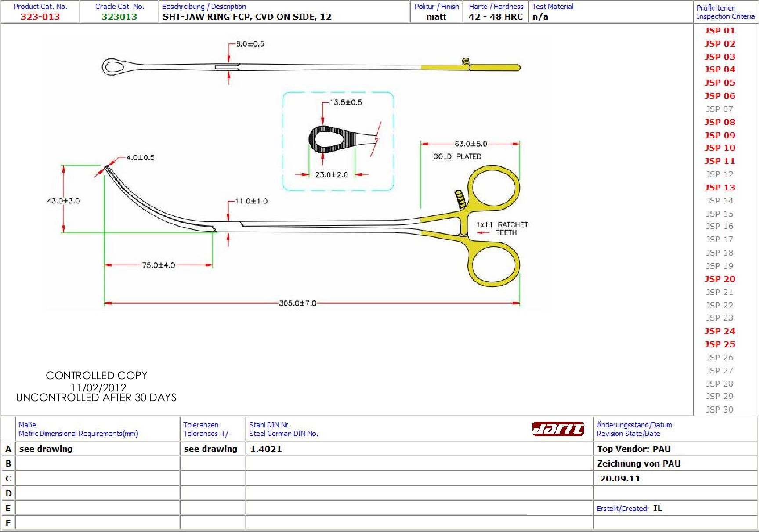
Task: Select JSP 25 in the criteria list
Action: click(720, 344)
